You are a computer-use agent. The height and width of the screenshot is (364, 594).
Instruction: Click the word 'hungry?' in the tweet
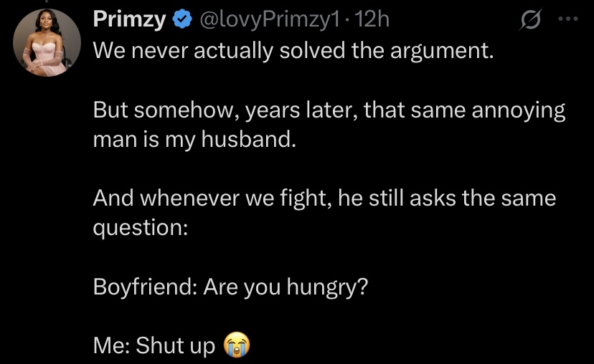click(327, 288)
